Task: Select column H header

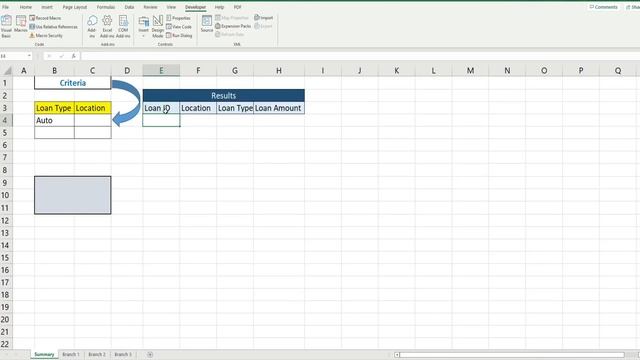Action: click(x=279, y=71)
